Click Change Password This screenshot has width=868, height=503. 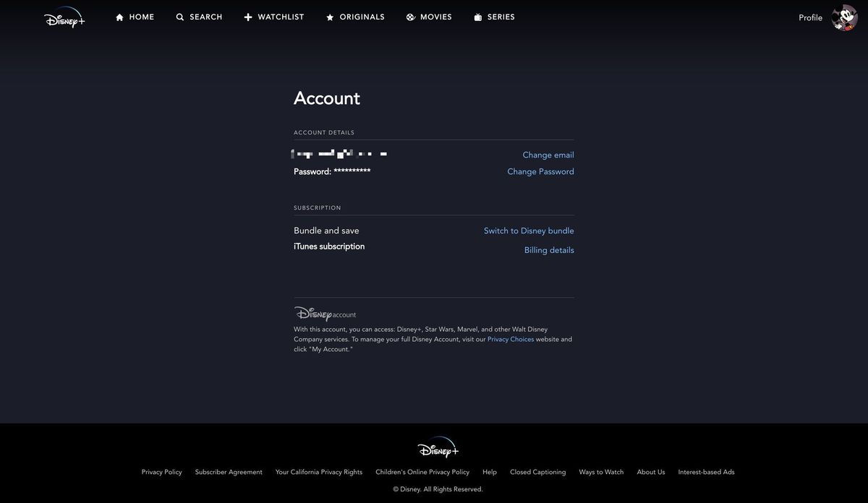point(541,170)
